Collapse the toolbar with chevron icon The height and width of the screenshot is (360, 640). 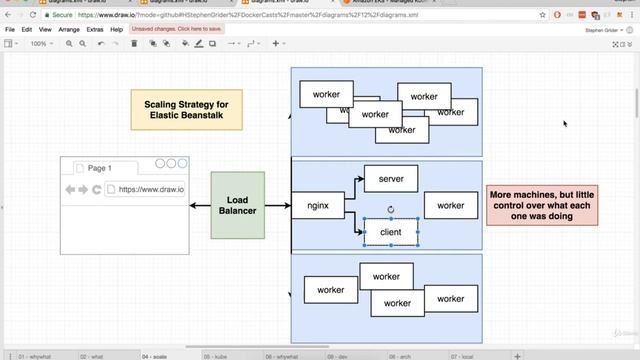[x=630, y=44]
